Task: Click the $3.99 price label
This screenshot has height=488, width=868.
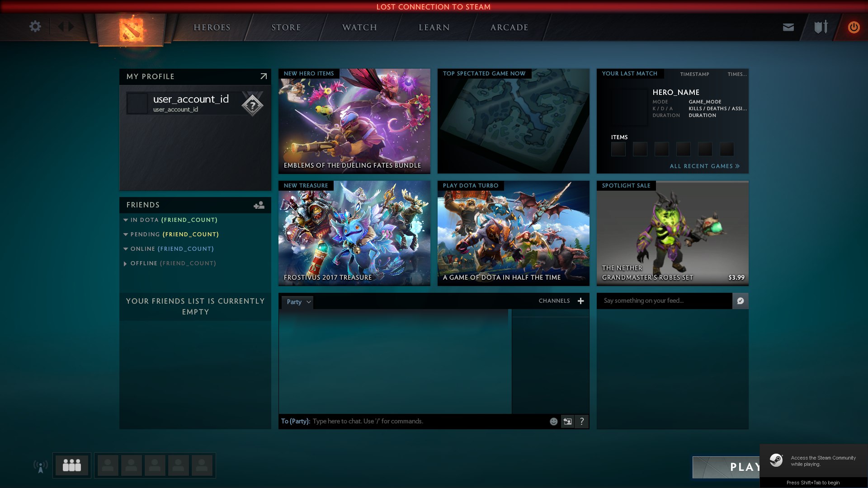Action: (x=736, y=277)
